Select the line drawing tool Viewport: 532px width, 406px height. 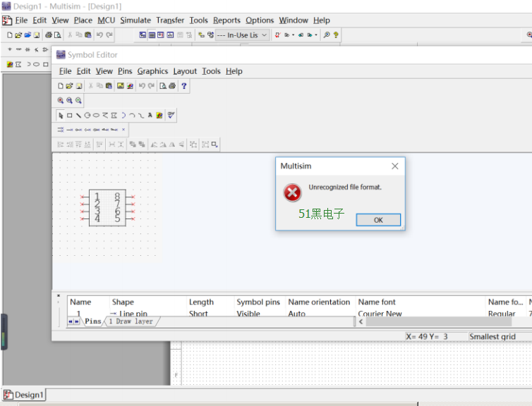click(x=78, y=116)
